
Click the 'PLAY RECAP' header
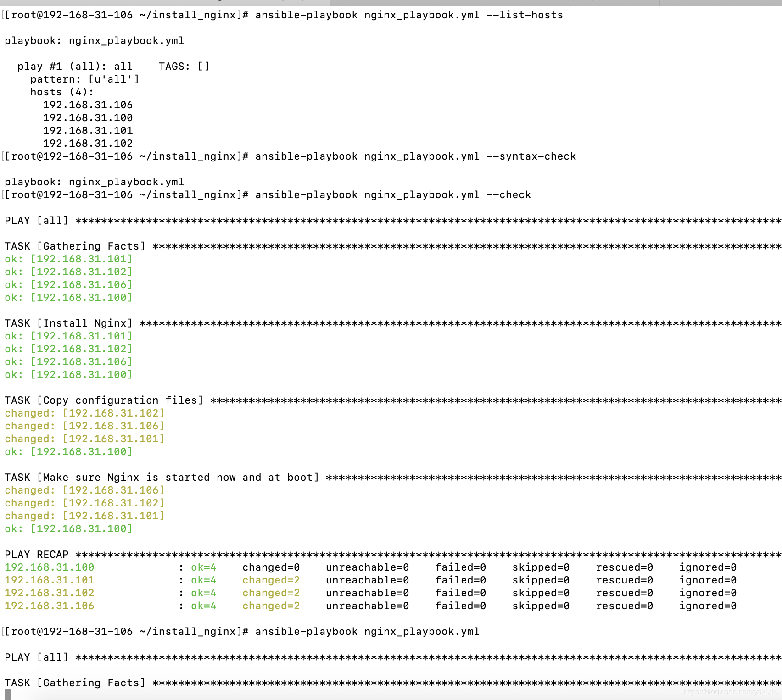point(36,555)
